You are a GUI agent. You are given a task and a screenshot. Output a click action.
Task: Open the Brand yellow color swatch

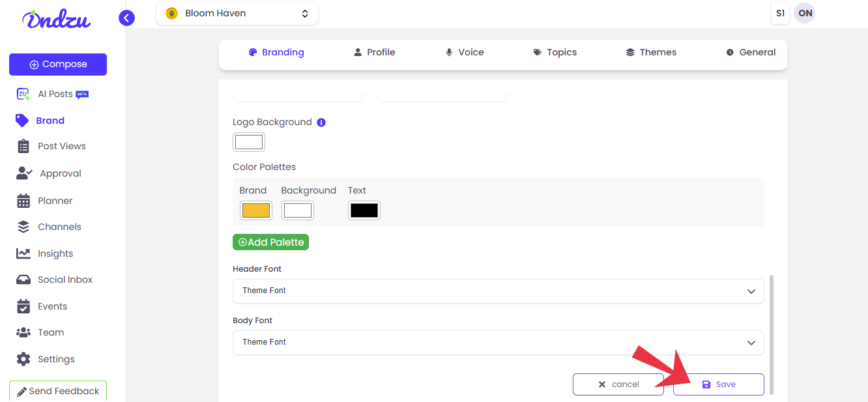coord(255,210)
